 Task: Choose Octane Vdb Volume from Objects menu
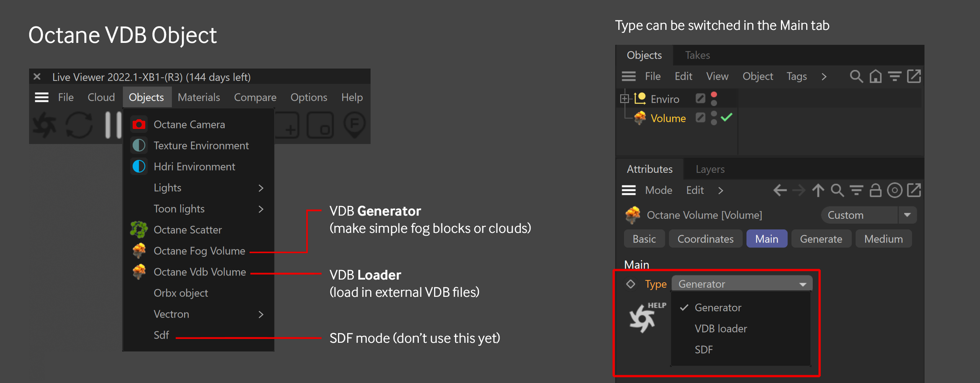tap(199, 272)
